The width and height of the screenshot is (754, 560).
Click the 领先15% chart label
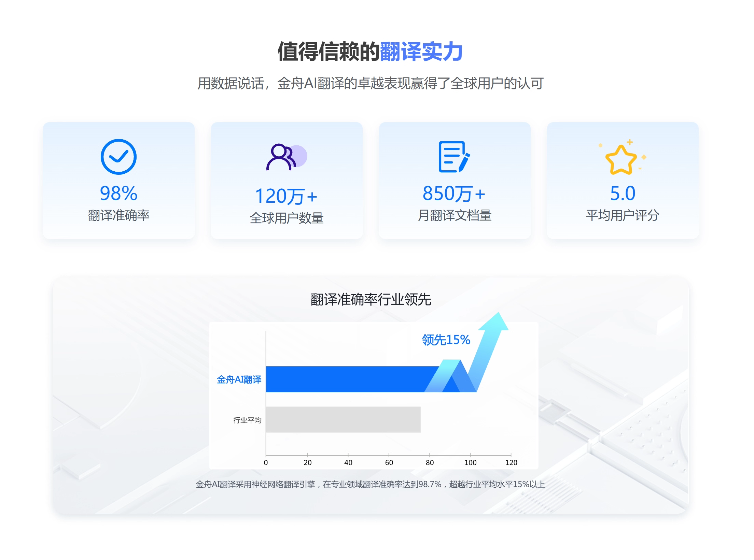(446, 340)
